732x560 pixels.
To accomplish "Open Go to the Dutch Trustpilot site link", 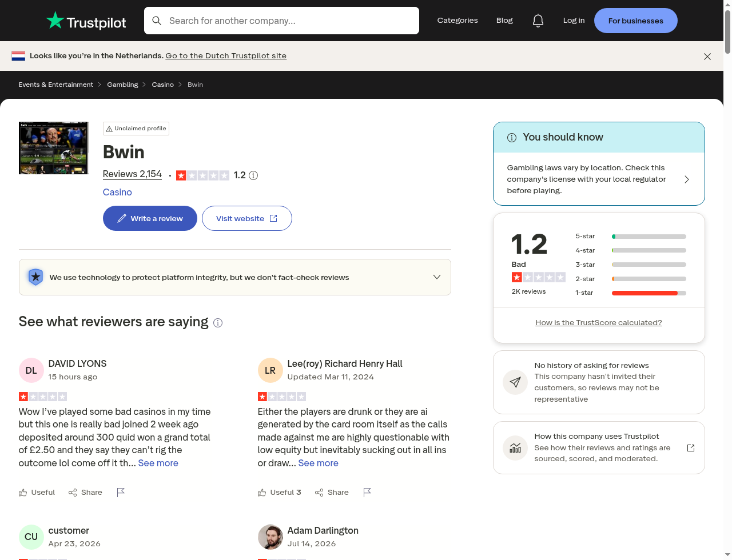I will click(x=226, y=56).
